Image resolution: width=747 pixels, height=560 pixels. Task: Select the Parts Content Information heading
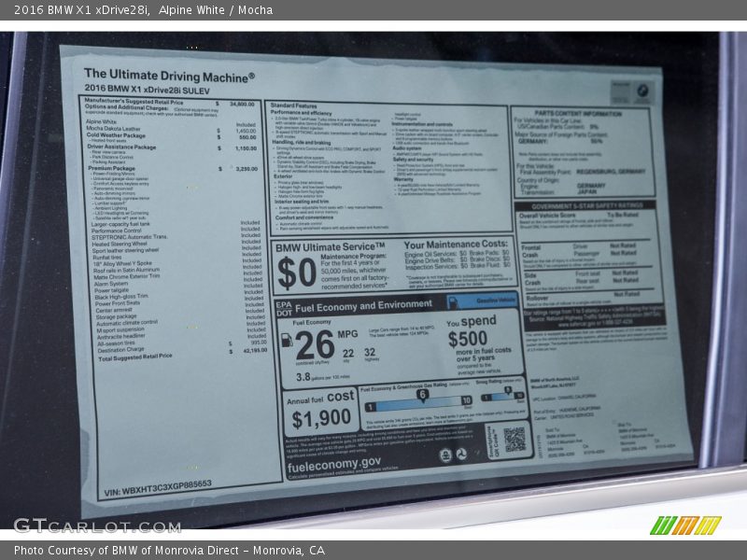coord(580,114)
